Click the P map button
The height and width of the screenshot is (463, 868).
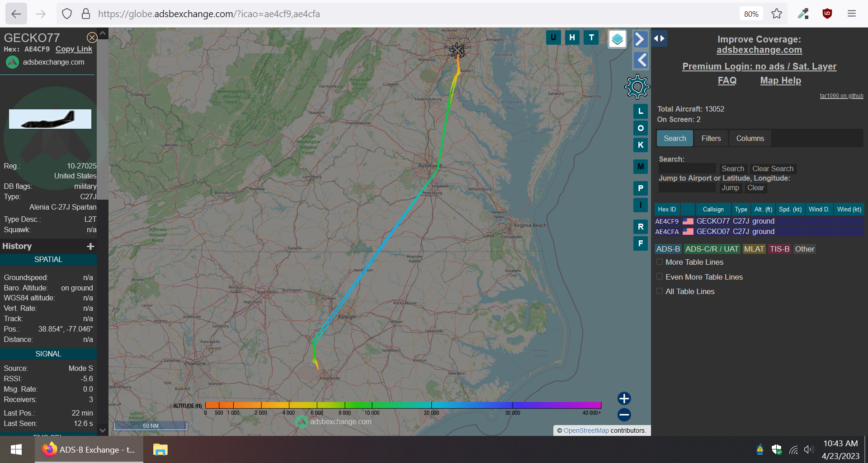641,188
